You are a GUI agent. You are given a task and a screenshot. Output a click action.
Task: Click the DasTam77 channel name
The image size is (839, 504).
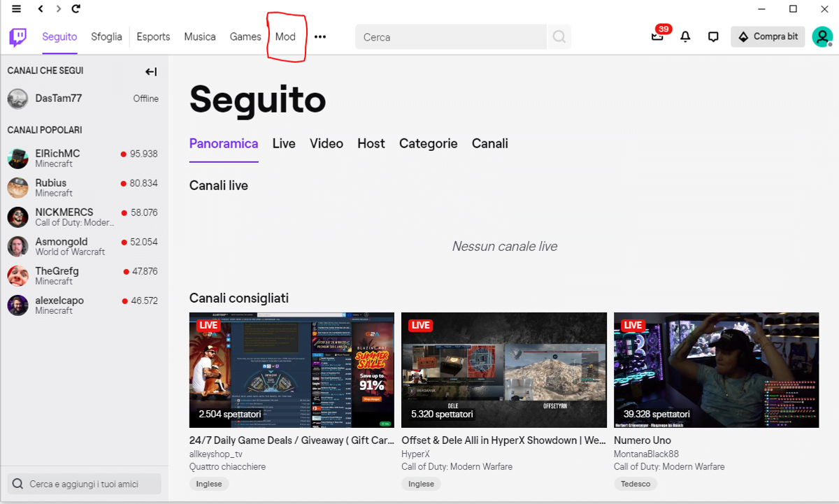click(59, 99)
